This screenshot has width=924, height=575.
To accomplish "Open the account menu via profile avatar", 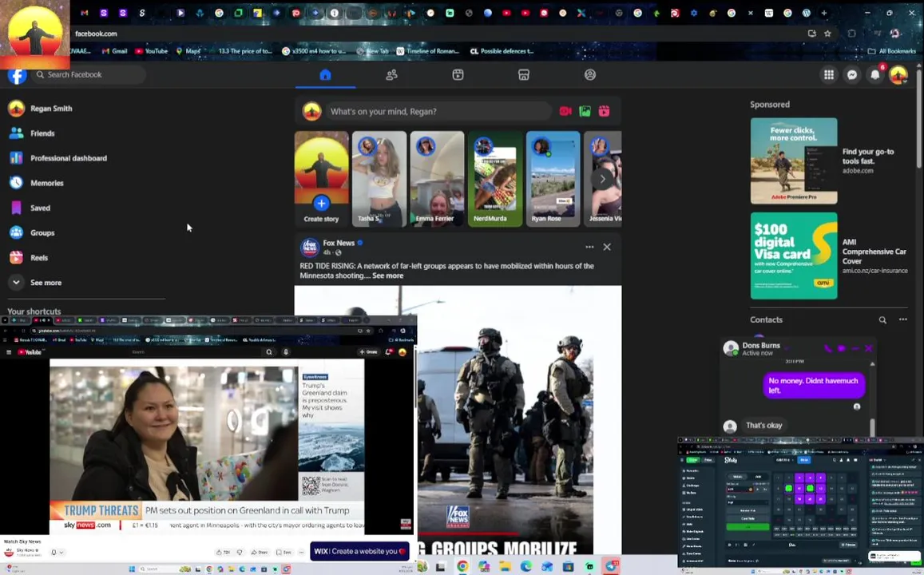I will 898,75.
